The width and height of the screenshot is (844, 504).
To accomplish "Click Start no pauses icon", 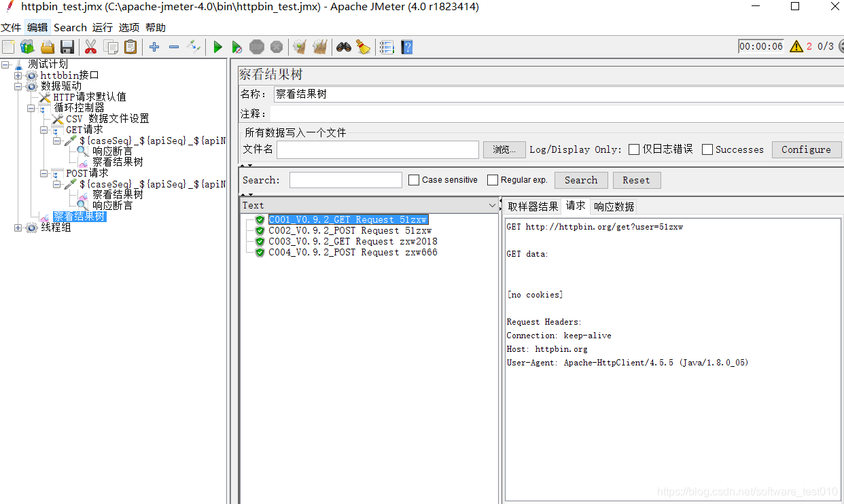I will 236,47.
